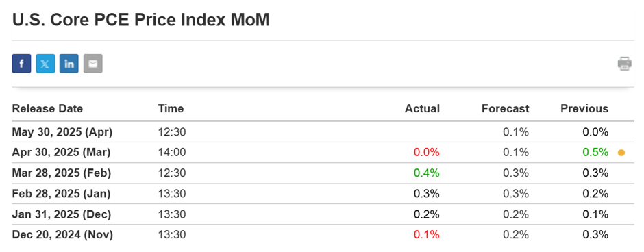Viewport: 644px width, 252px height.
Task: Click the Actual column header
Action: coord(422,108)
